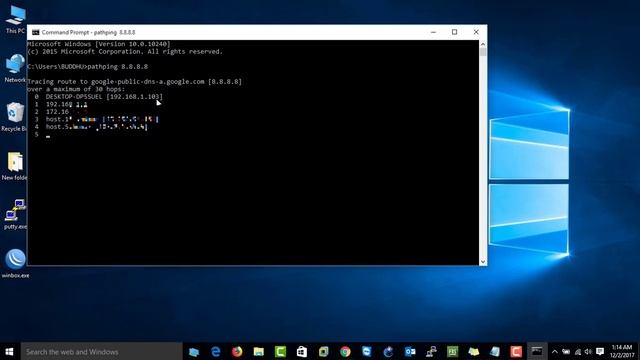
Task: Click the Command Prompt scrollbar up arrow
Action: tap(483, 44)
